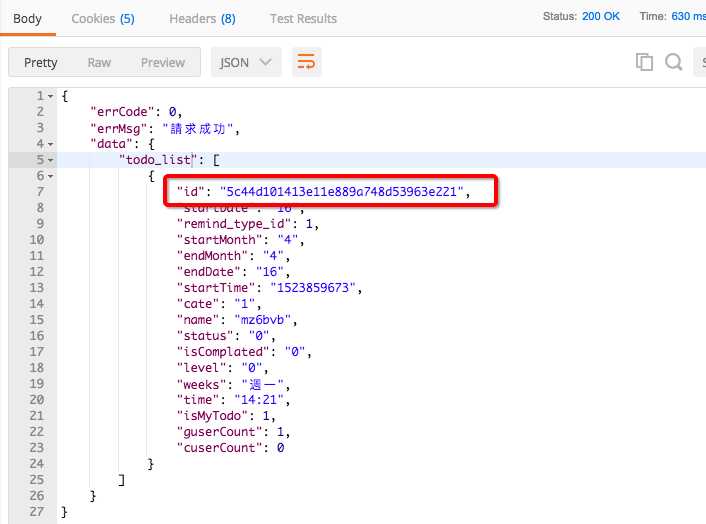Click line number 27 in the gutter
This screenshot has width=706, height=524.
click(x=37, y=512)
